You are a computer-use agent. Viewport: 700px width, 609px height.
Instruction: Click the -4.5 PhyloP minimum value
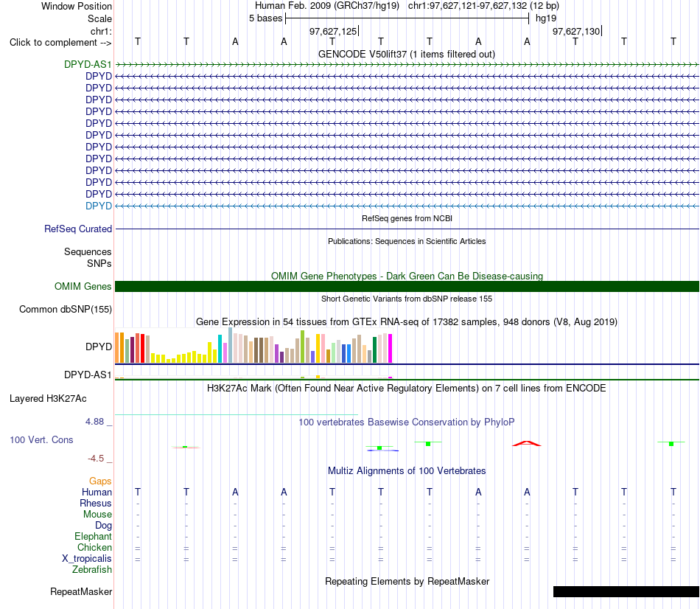(96, 459)
